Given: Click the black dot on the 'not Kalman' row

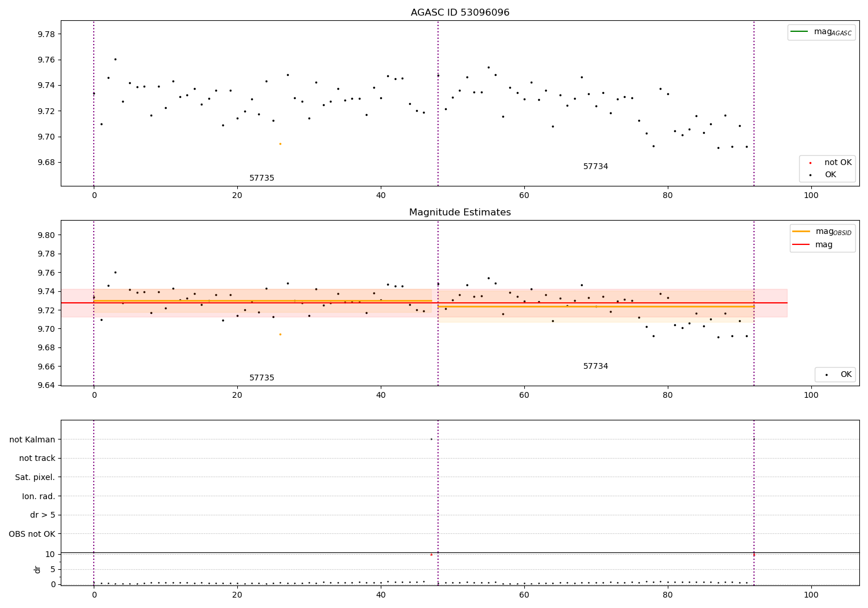Looking at the screenshot, I should click(431, 439).
